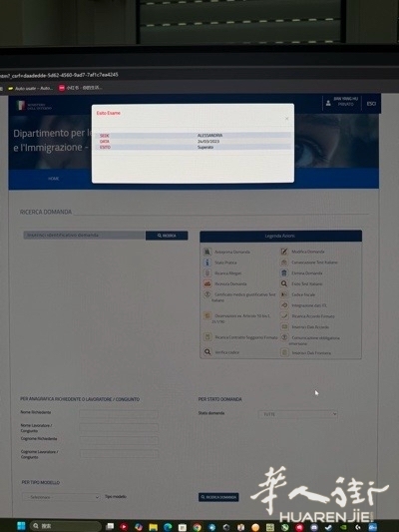Open the Windows Start menu

[x=21, y=526]
